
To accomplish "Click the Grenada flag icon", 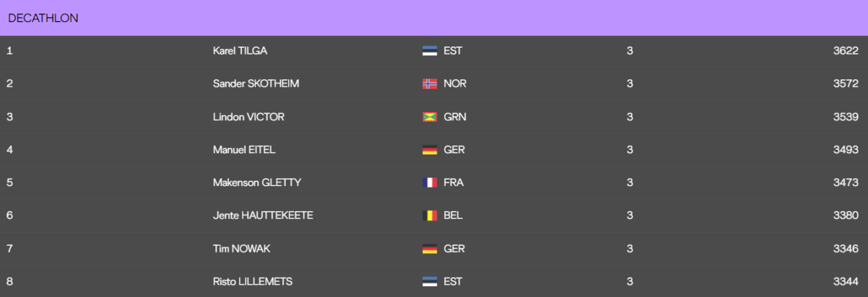I will (x=429, y=117).
